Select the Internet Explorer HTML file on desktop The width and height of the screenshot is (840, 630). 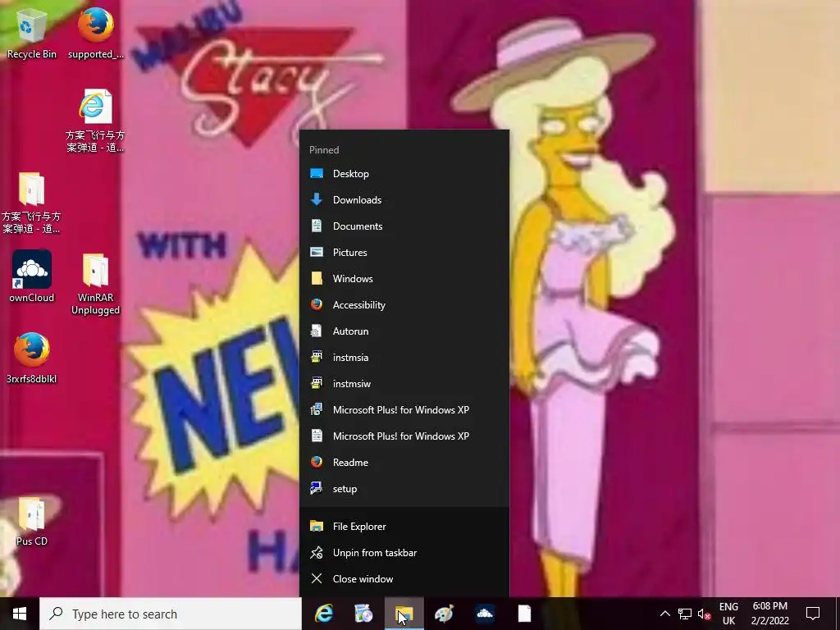click(95, 121)
